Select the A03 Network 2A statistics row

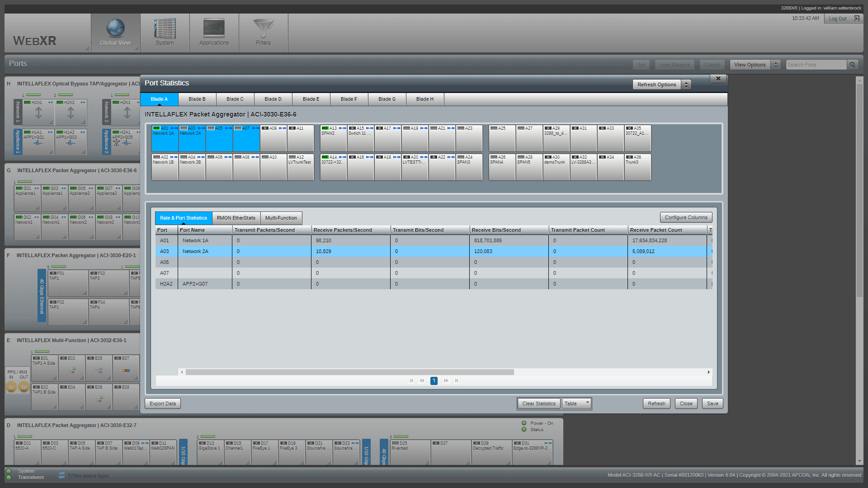click(x=434, y=251)
